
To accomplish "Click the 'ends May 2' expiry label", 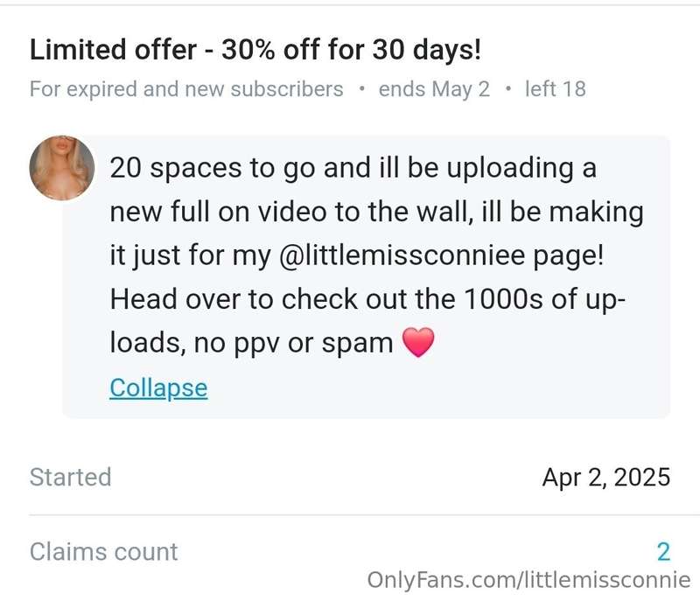I will [x=434, y=89].
